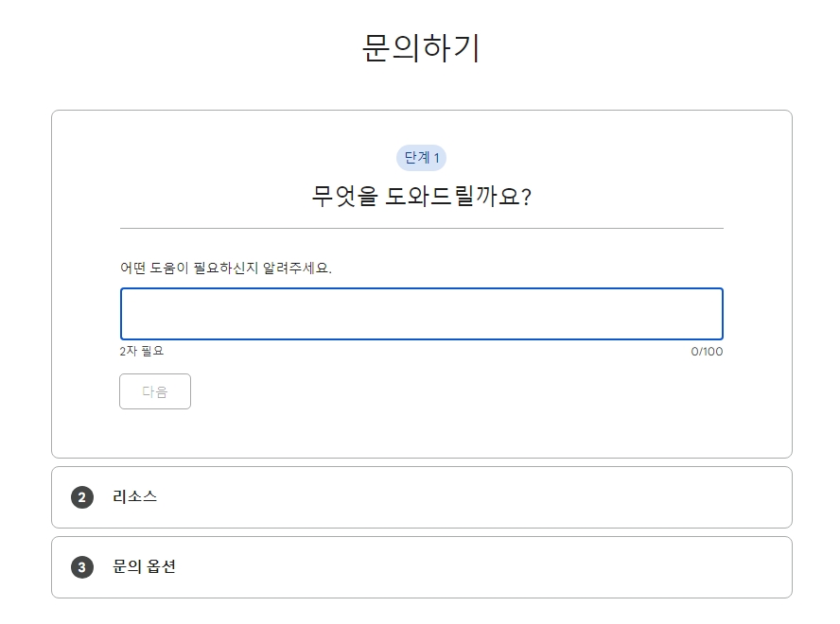This screenshot has width=840, height=624.
Task: Select the 단계 1 badge above the heading
Action: tap(420, 158)
